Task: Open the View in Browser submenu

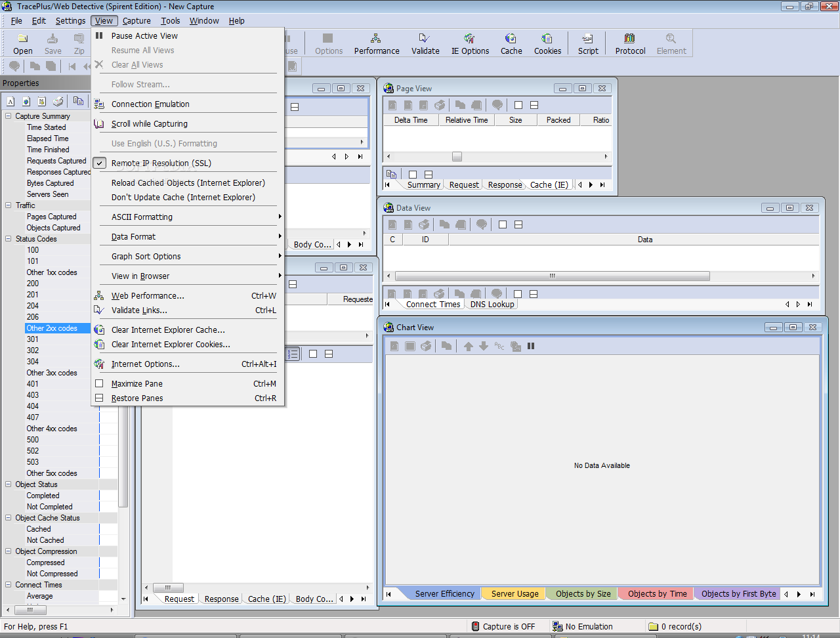Action: pos(188,276)
